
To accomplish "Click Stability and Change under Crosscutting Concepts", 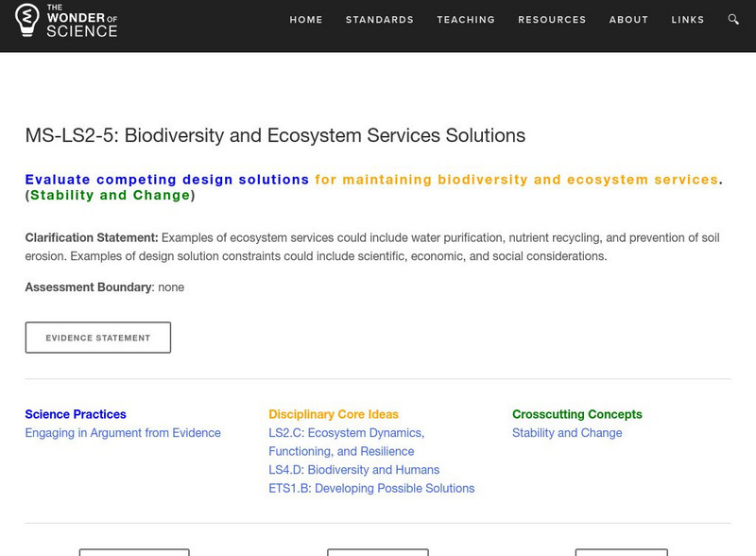I will point(567,432).
